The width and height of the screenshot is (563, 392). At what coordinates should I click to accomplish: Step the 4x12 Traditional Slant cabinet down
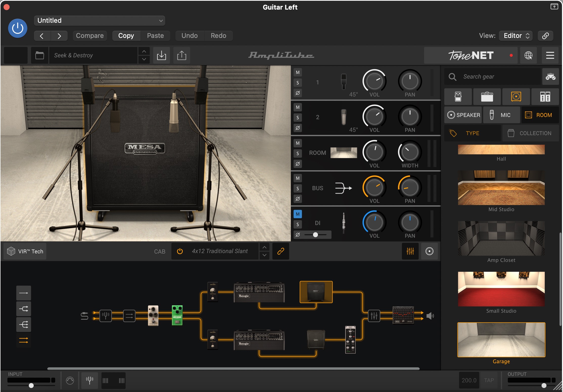pyautogui.click(x=264, y=255)
